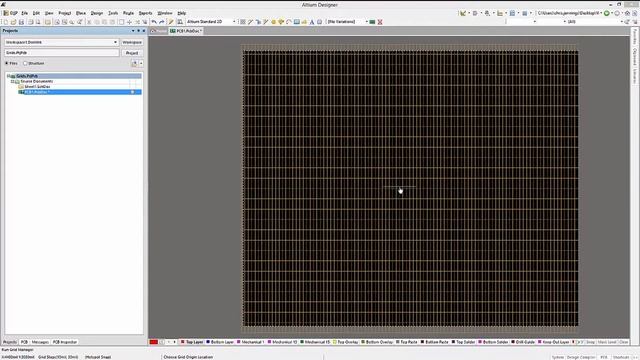Screen dimensions: 640x360
Task: Click the green go navigation button
Action: tap(607, 13)
